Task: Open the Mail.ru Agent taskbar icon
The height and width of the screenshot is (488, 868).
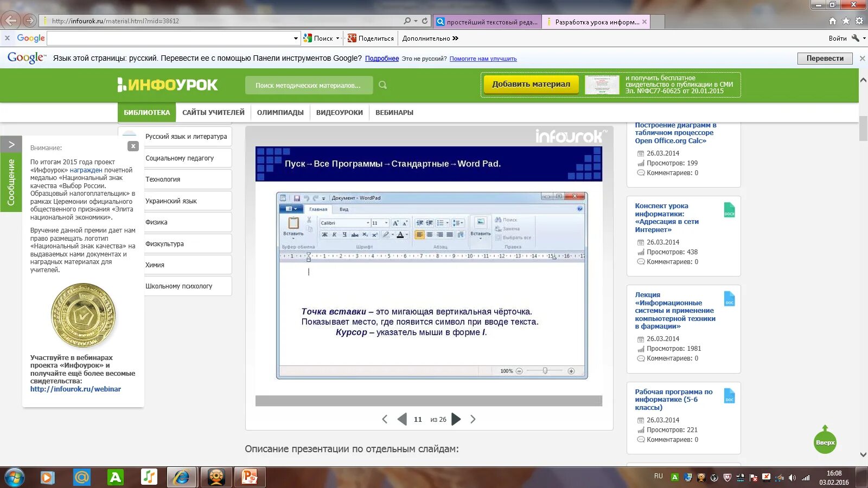Action: tap(81, 477)
